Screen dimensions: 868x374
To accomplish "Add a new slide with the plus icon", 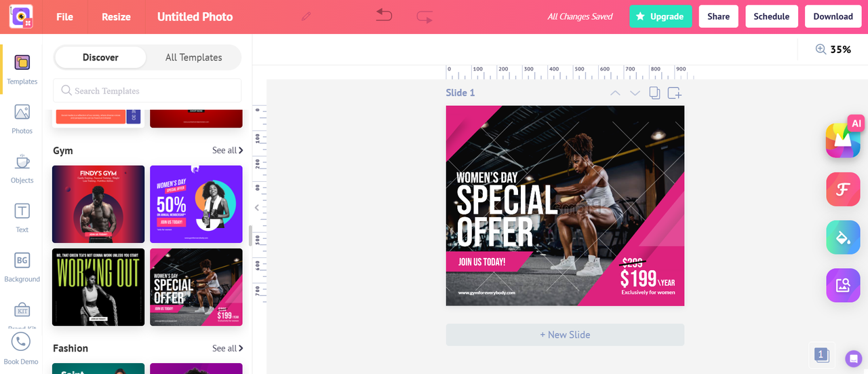I will pos(674,93).
